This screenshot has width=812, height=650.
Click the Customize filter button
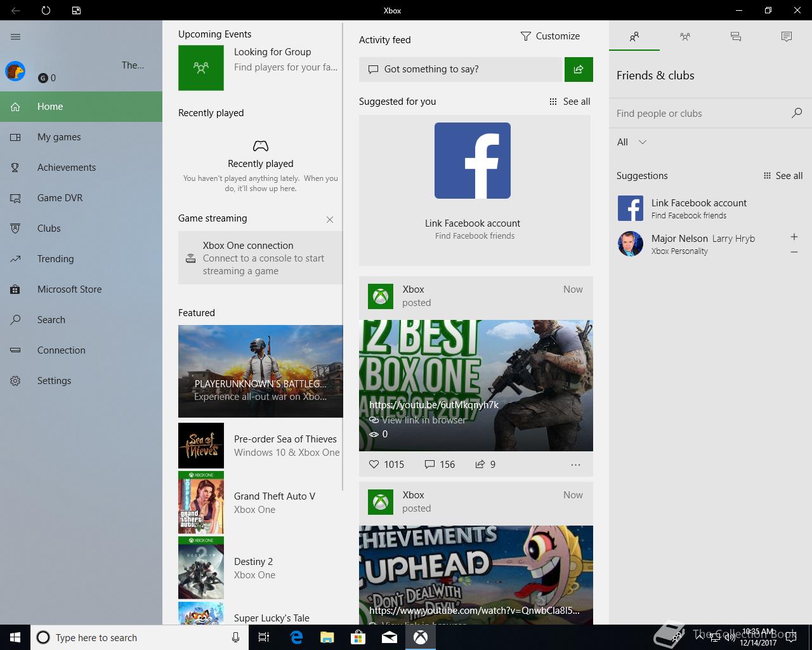pos(550,36)
